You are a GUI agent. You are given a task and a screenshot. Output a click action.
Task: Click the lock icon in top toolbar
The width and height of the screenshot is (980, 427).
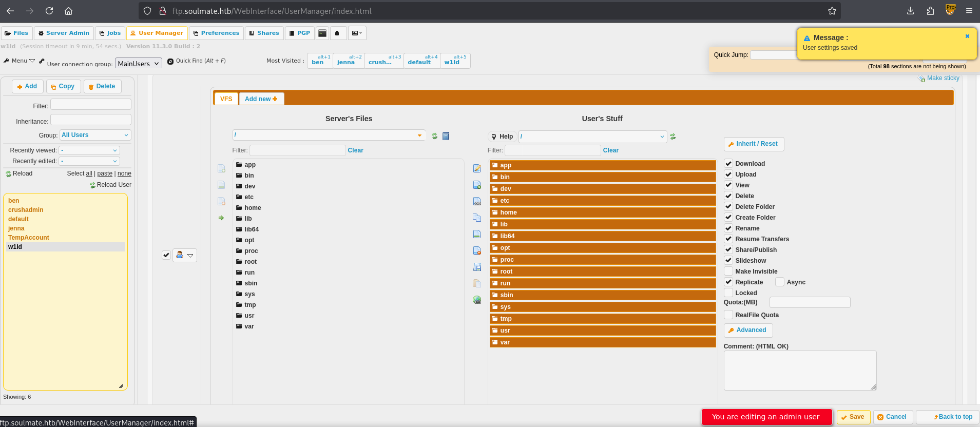coord(337,33)
